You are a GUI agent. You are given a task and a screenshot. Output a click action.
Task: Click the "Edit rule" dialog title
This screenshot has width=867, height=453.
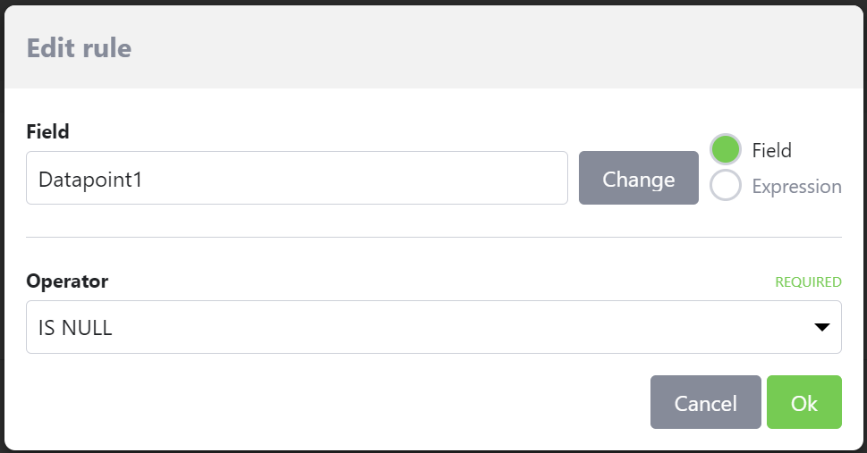coord(79,47)
